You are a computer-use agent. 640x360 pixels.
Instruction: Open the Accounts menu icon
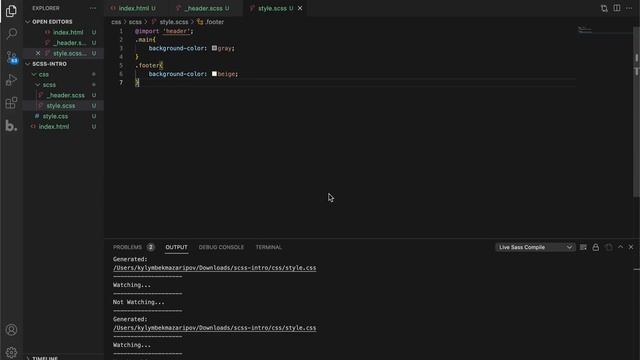11,329
